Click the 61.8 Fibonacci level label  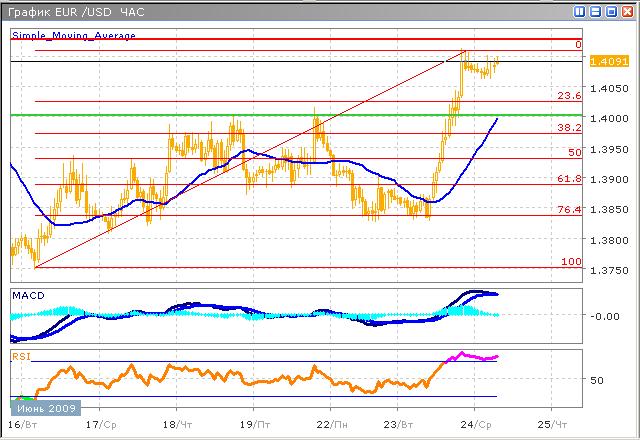coord(569,178)
